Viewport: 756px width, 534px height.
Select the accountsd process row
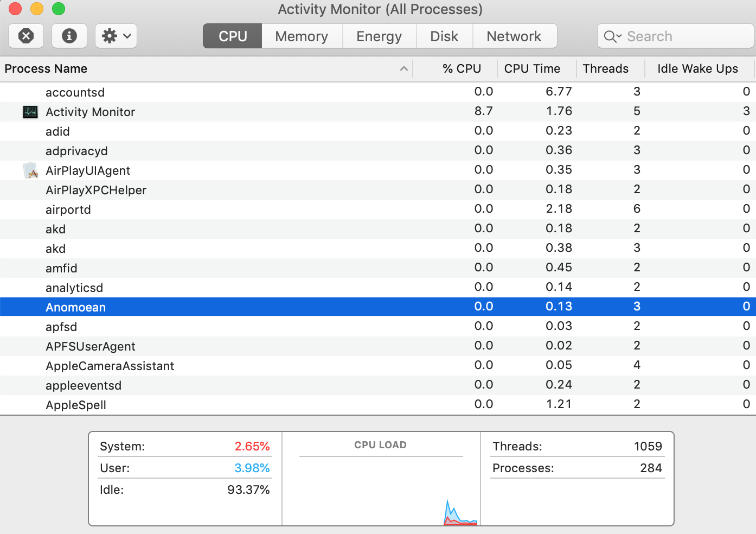coord(378,92)
